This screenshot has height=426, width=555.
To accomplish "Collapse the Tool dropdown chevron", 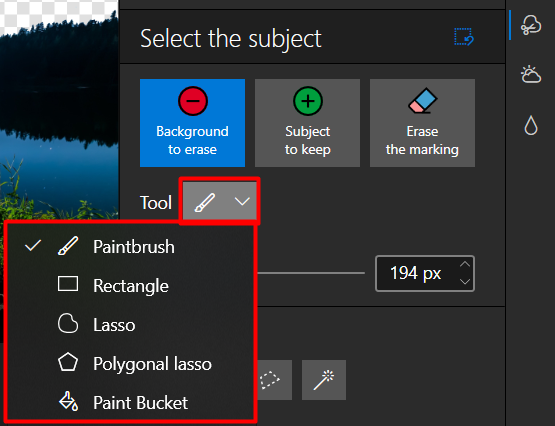I will (242, 201).
